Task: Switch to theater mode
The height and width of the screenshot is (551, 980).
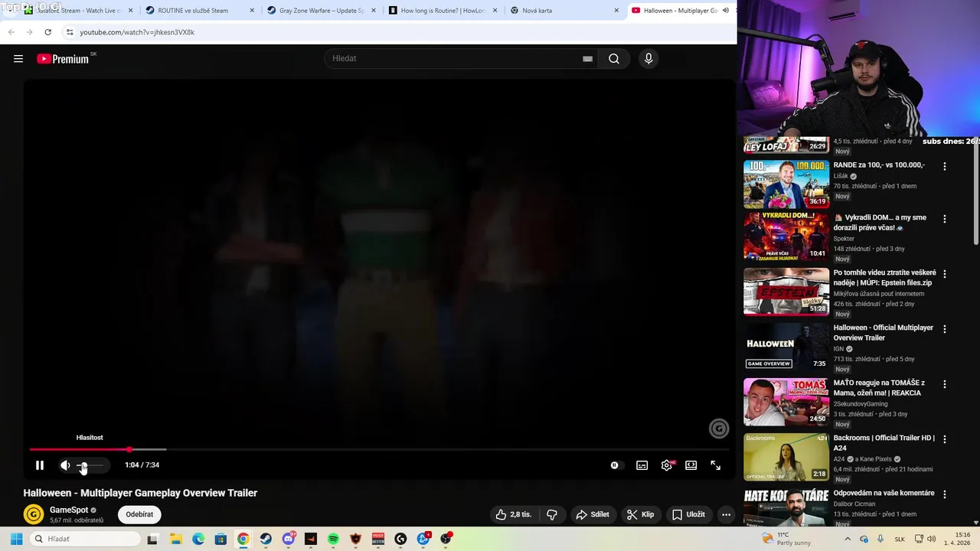Action: [x=691, y=465]
